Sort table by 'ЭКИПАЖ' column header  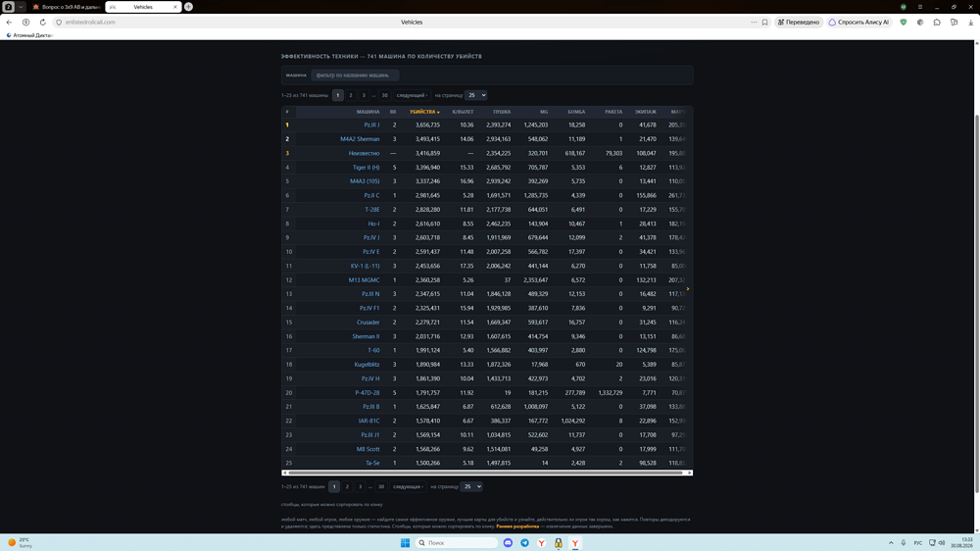pyautogui.click(x=646, y=112)
